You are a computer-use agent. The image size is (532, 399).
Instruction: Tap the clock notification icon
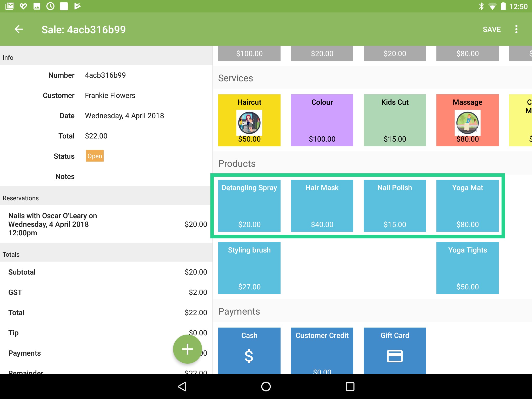tap(50, 6)
